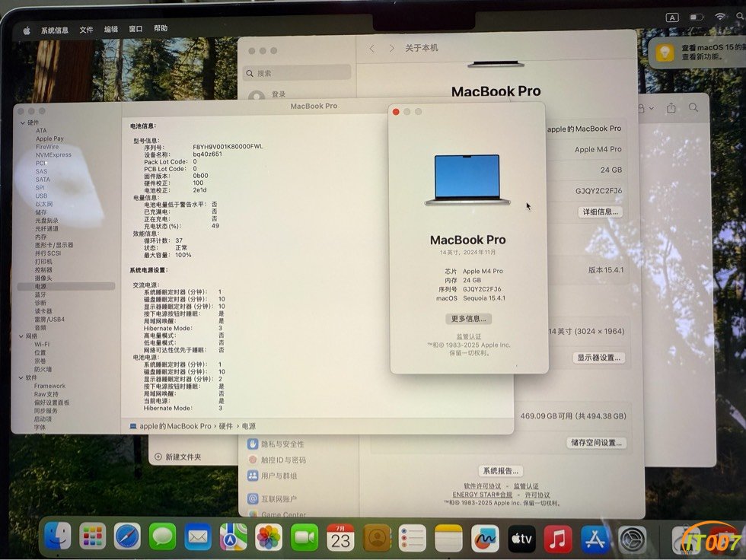Open Music app in Dock
Viewport: 746px width, 560px height.
point(557,539)
